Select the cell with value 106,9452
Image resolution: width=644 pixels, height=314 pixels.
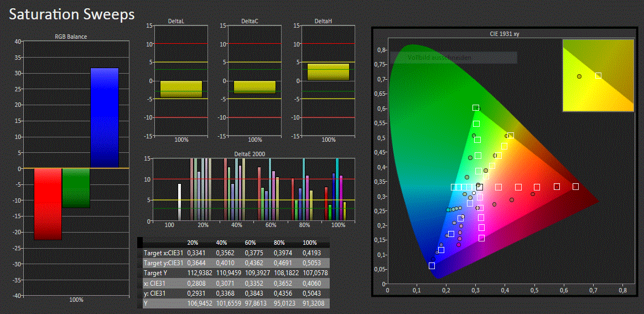200,303
